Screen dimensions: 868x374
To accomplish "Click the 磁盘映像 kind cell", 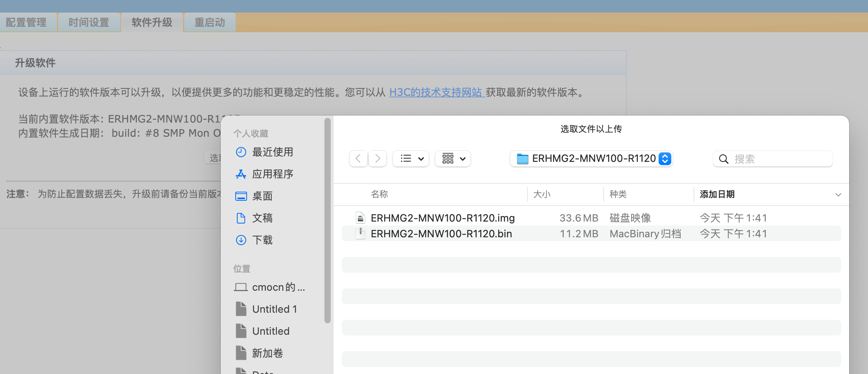I will (x=630, y=218).
